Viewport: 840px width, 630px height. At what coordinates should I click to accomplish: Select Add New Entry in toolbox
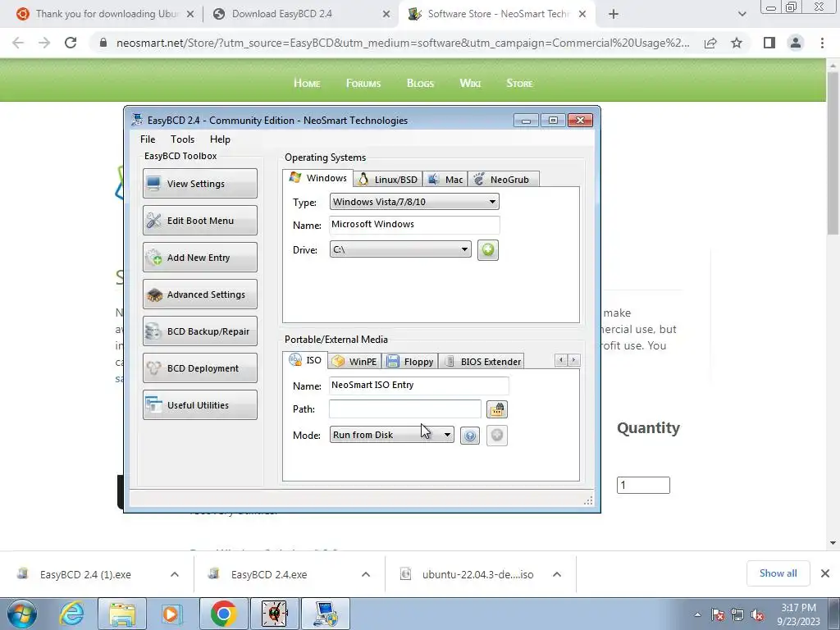click(200, 257)
